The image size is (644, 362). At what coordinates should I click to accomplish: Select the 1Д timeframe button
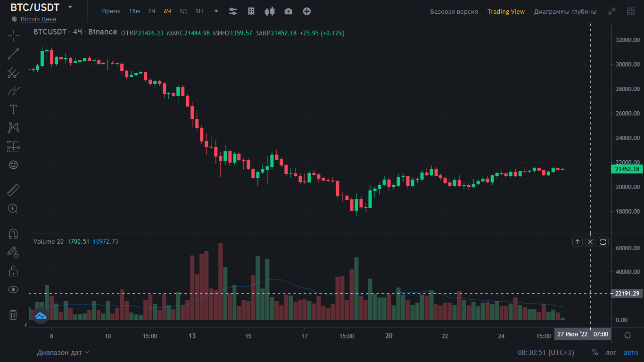pos(183,11)
